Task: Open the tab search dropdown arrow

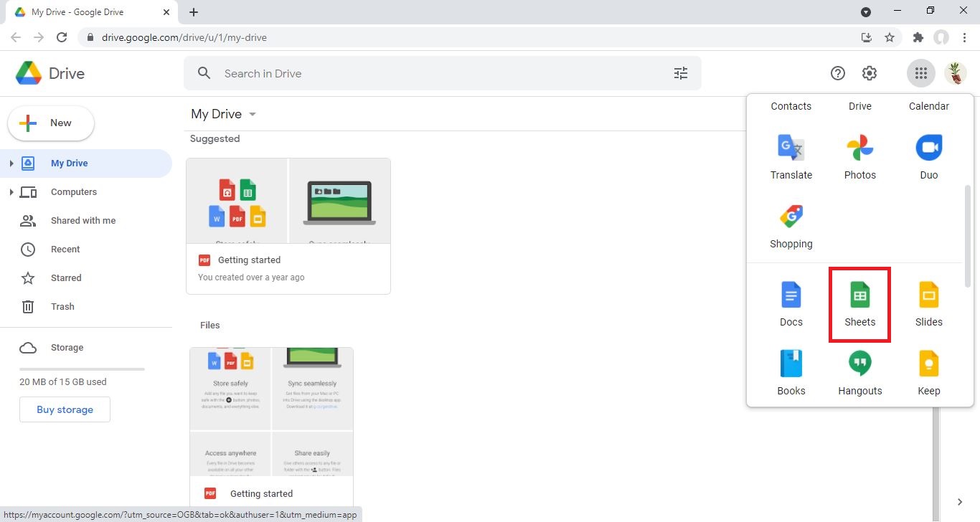Action: pos(866,12)
